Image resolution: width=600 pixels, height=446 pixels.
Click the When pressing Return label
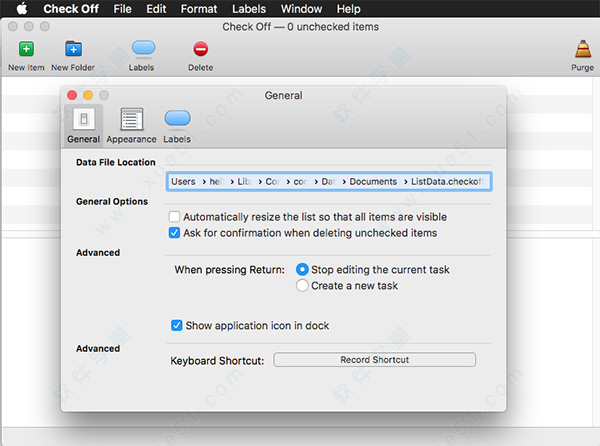click(x=230, y=270)
